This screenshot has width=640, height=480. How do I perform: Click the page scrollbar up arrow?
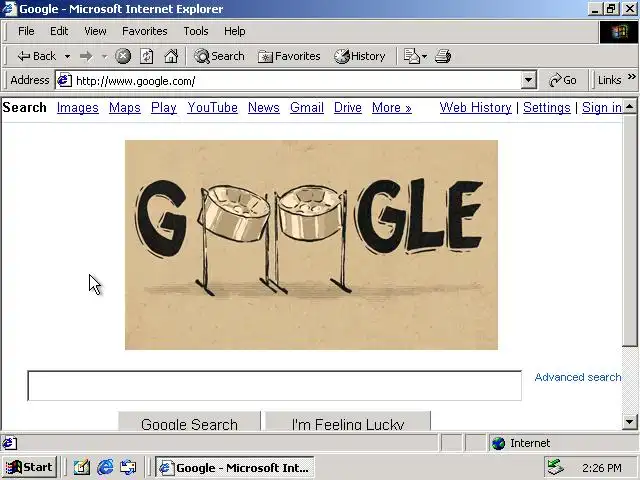[629, 107]
